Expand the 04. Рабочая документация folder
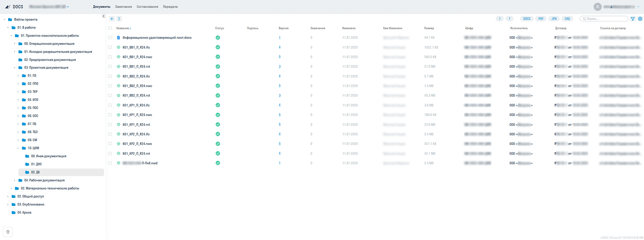Viewport: 644px width, 240px height. coord(15,180)
